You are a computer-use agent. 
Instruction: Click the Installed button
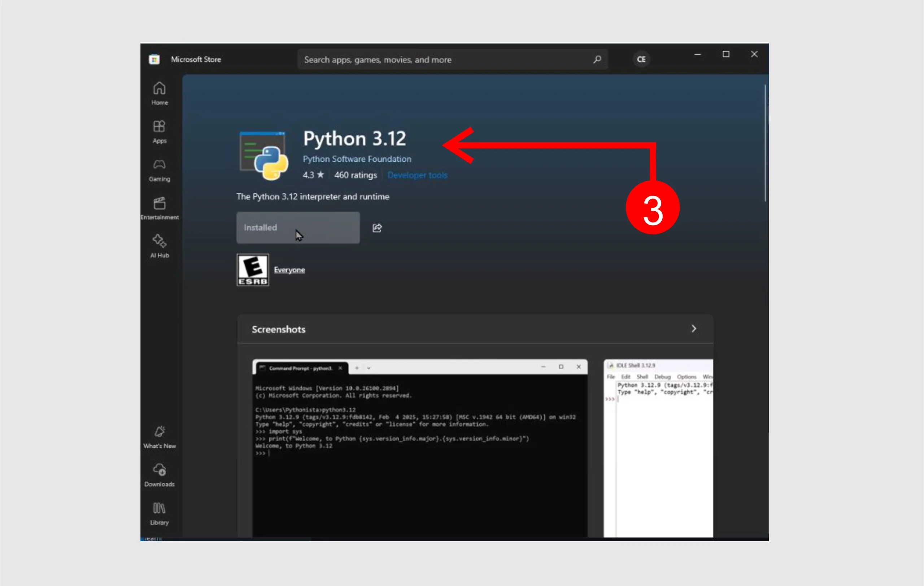[x=298, y=227]
